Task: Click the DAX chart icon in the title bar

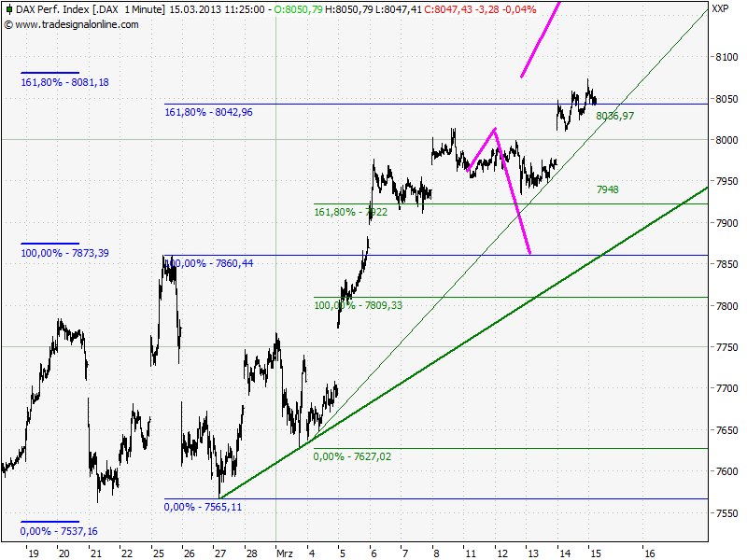Action: pyautogui.click(x=9, y=10)
